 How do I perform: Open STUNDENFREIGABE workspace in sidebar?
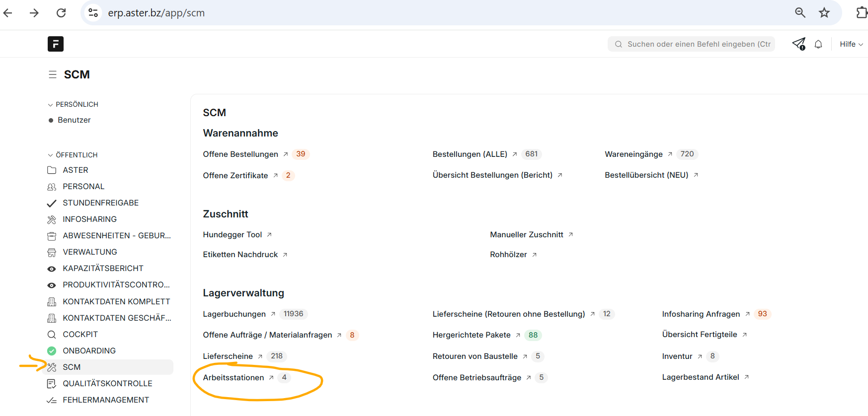pyautogui.click(x=100, y=203)
